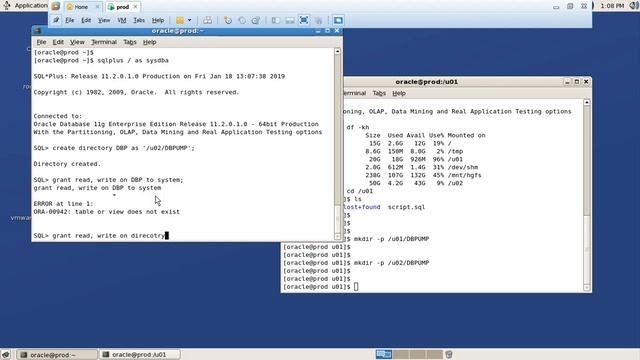
Task: Click the 'ORA-00942: table or view does not exist' line
Action: 107,212
